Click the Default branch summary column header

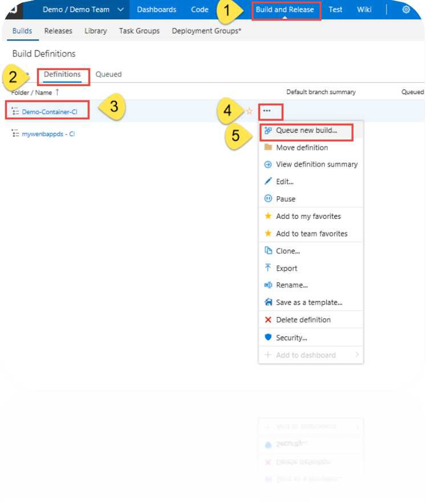pyautogui.click(x=321, y=92)
